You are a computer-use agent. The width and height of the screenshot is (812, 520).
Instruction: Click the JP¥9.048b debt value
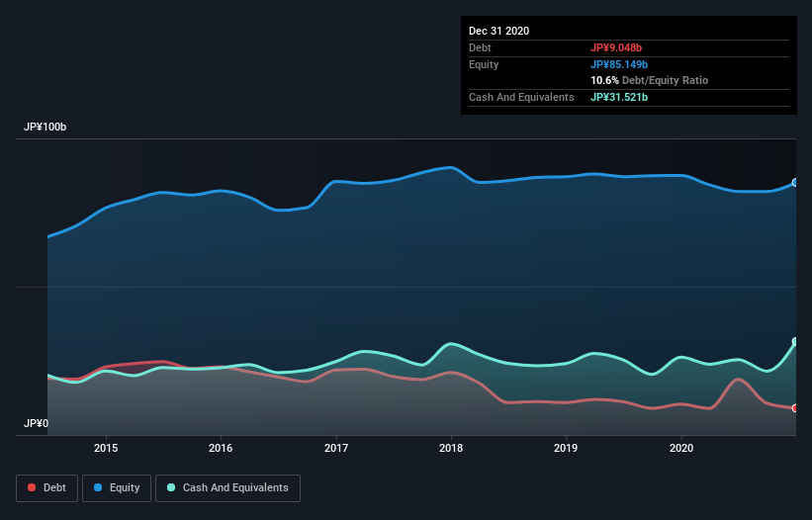point(616,47)
